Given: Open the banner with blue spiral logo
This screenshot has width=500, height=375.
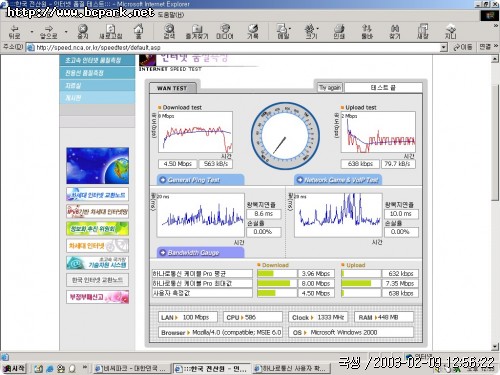Looking at the screenshot, I should (97, 263).
